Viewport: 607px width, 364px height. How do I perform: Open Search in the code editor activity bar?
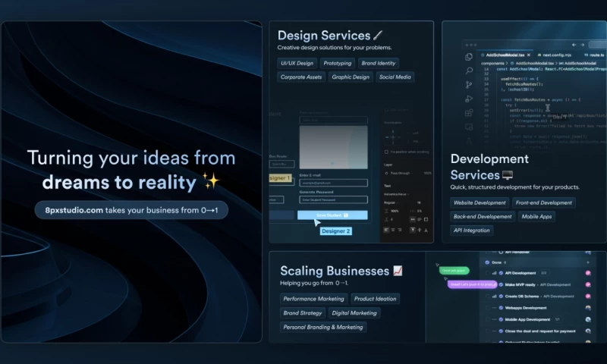pyautogui.click(x=470, y=71)
